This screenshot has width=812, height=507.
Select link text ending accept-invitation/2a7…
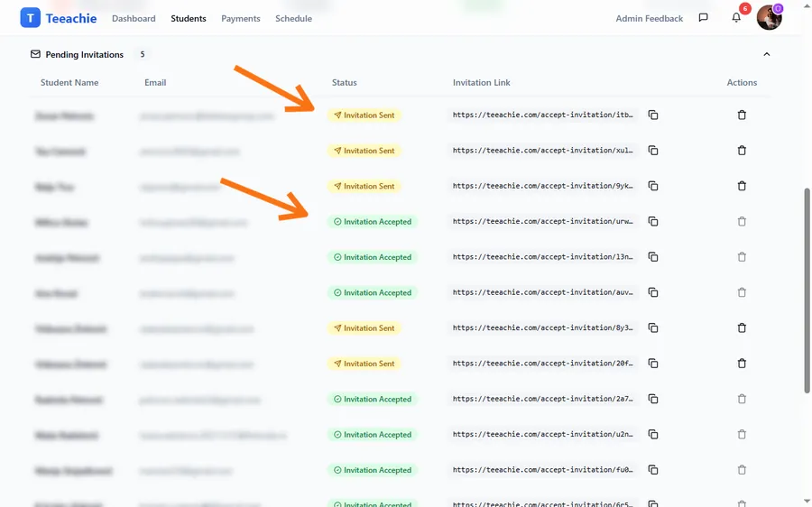click(x=543, y=399)
